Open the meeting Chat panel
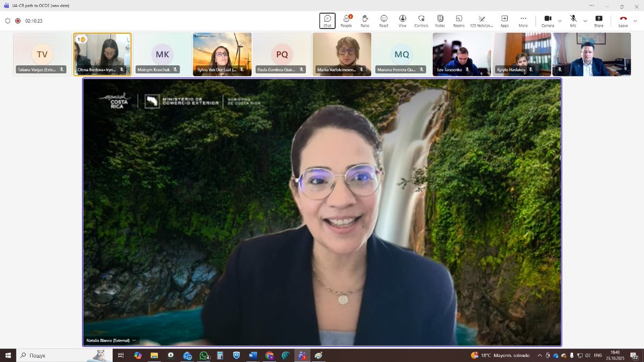Screen dimensions: 644x362 click(x=327, y=21)
